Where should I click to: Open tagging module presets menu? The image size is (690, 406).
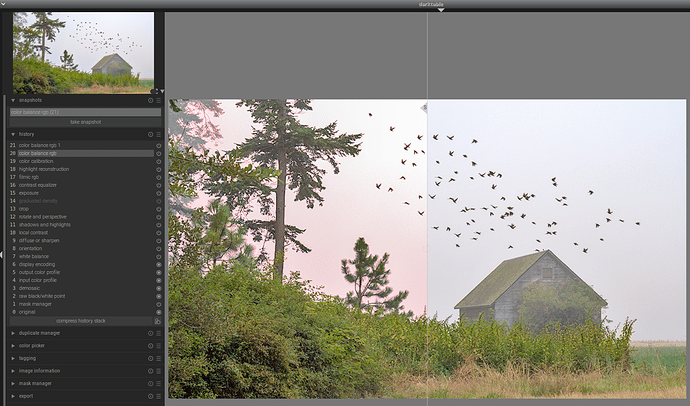(158, 358)
